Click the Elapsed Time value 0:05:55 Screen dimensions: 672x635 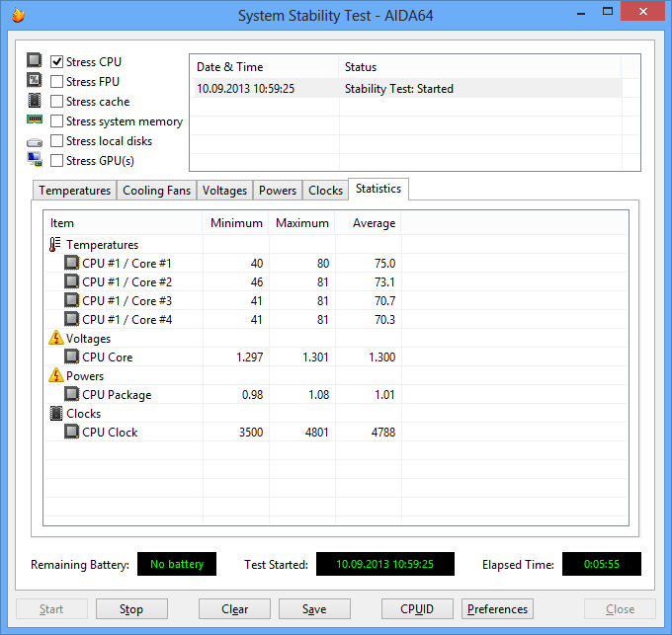(x=602, y=564)
